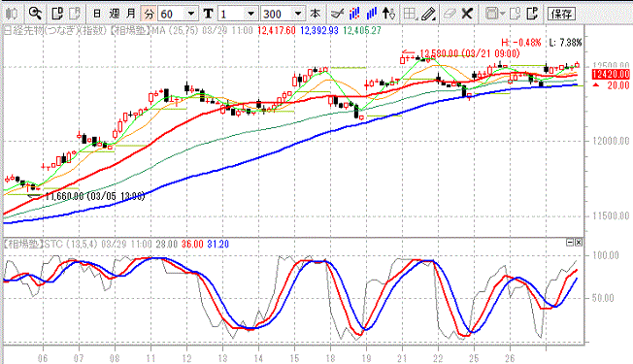Click the date axis label 06
Image resolution: width=633 pixels, height=364 pixels.
point(43,358)
